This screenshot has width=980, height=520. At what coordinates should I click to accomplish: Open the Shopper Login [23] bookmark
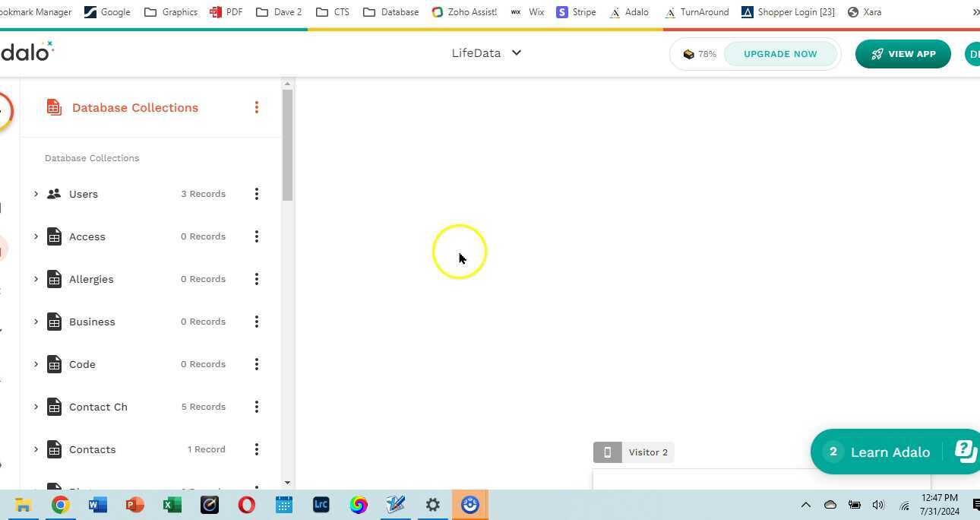[788, 12]
